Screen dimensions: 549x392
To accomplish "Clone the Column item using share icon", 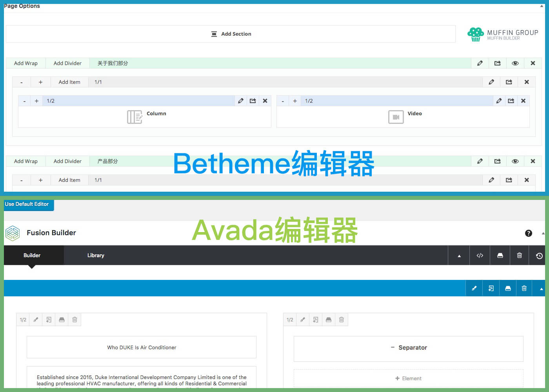I will [x=253, y=101].
